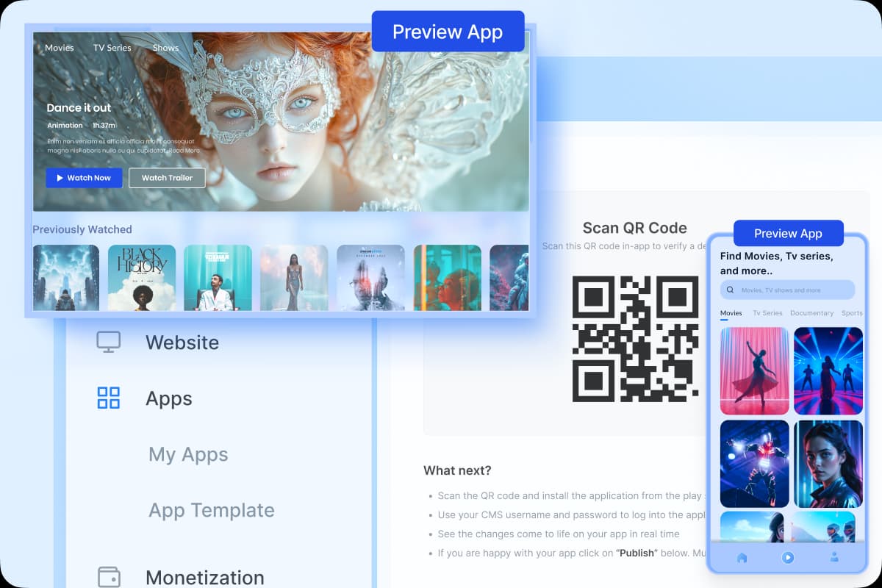Open the double-exposure man silhouette poster
Image resolution: width=882 pixels, height=588 pixels.
click(370, 278)
